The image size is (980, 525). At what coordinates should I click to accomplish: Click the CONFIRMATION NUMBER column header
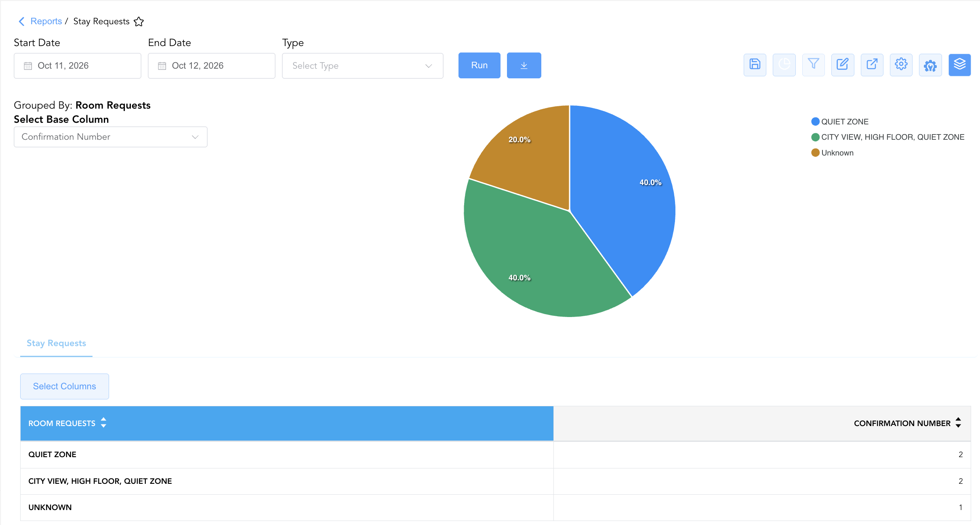pyautogui.click(x=762, y=423)
